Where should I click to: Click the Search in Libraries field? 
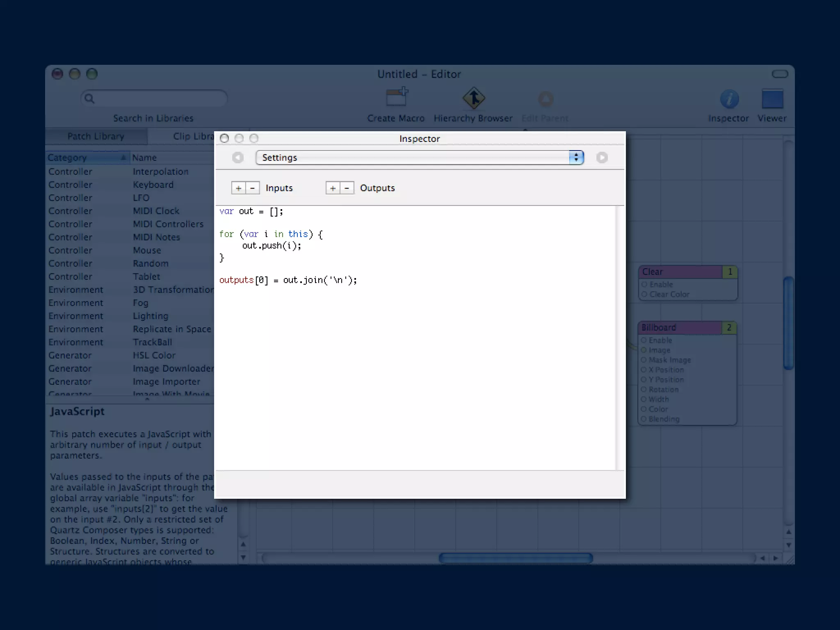pyautogui.click(x=154, y=98)
